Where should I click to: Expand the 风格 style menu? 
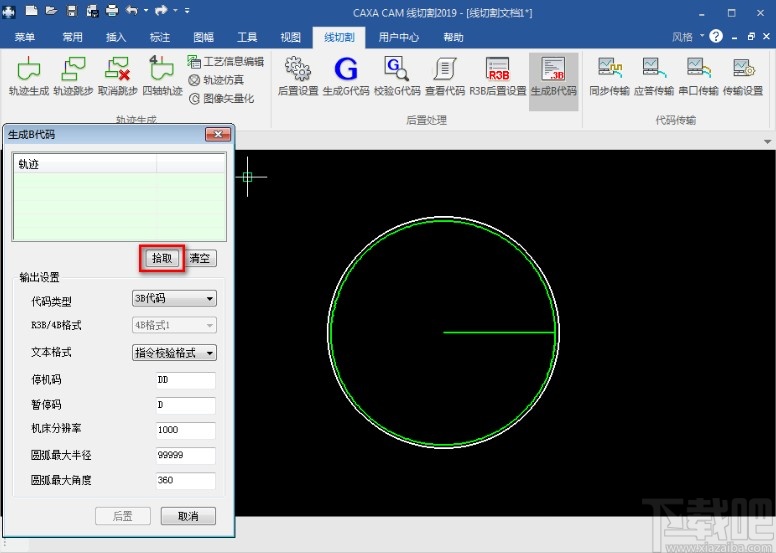click(x=688, y=37)
